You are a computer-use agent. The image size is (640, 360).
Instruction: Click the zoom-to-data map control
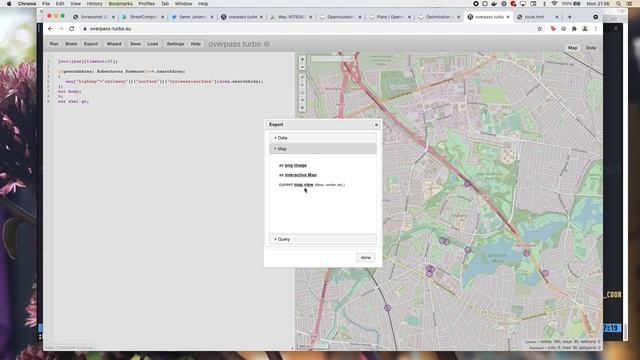point(302,77)
